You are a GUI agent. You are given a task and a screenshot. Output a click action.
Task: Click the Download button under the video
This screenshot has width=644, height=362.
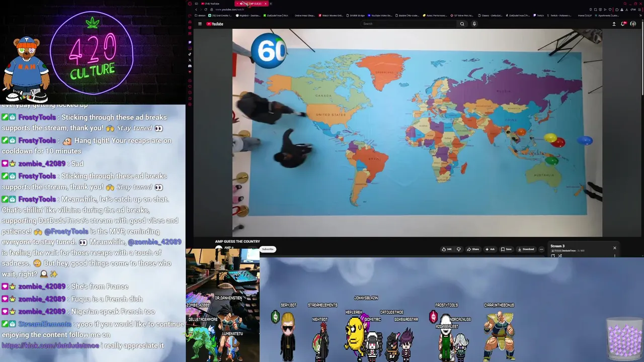click(x=526, y=249)
